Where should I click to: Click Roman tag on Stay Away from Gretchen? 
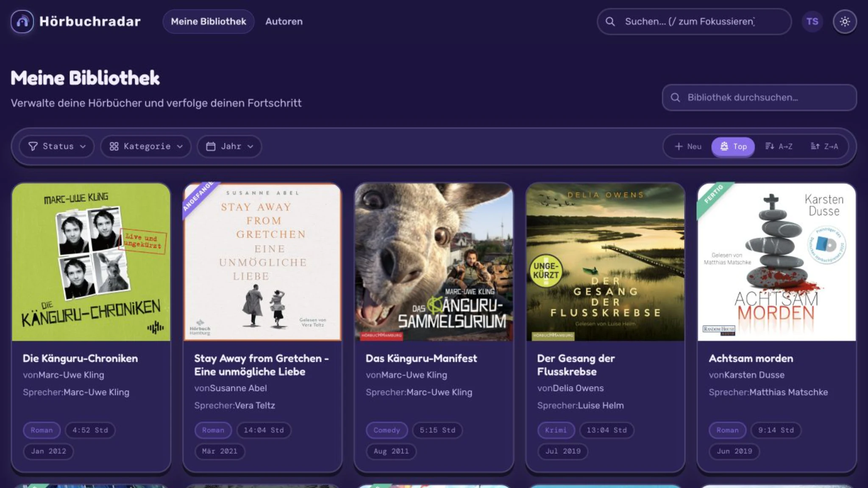pos(213,430)
